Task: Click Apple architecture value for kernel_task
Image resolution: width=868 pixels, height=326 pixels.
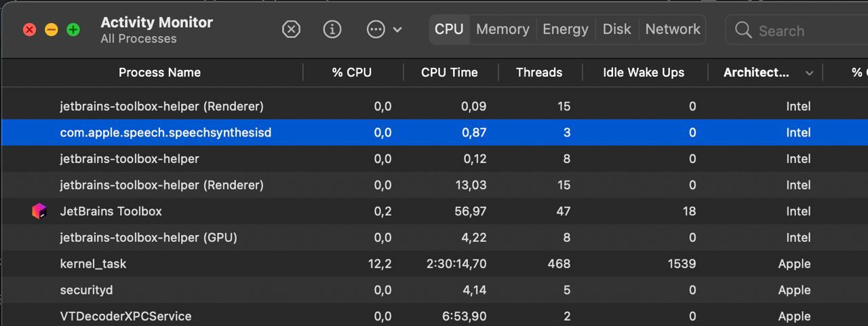Action: pyautogui.click(x=794, y=264)
